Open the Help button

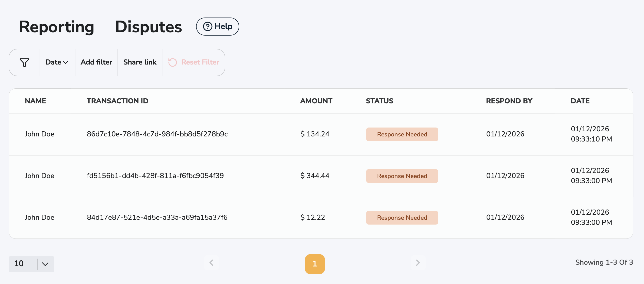pos(218,26)
